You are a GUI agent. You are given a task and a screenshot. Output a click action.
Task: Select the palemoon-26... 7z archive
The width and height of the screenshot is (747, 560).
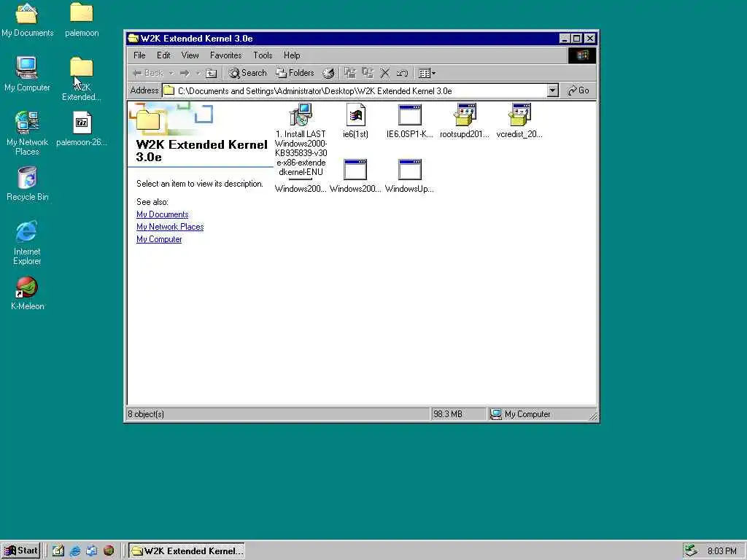pyautogui.click(x=82, y=128)
